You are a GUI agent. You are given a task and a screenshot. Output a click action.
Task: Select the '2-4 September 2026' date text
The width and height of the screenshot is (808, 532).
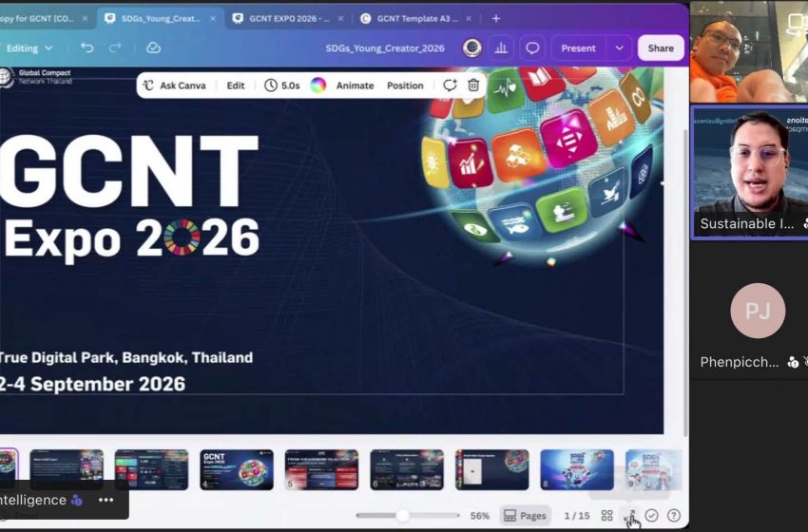click(x=92, y=384)
